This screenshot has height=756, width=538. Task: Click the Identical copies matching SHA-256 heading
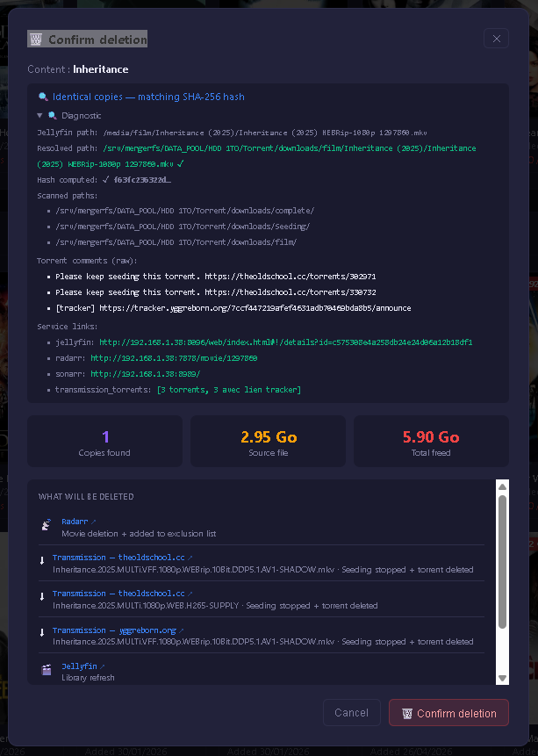point(148,97)
